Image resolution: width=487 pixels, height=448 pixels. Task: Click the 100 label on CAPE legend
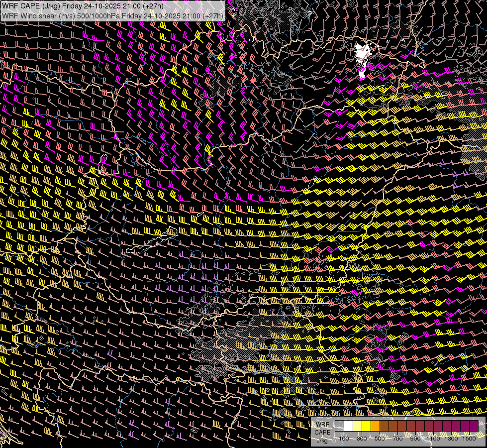344,439
